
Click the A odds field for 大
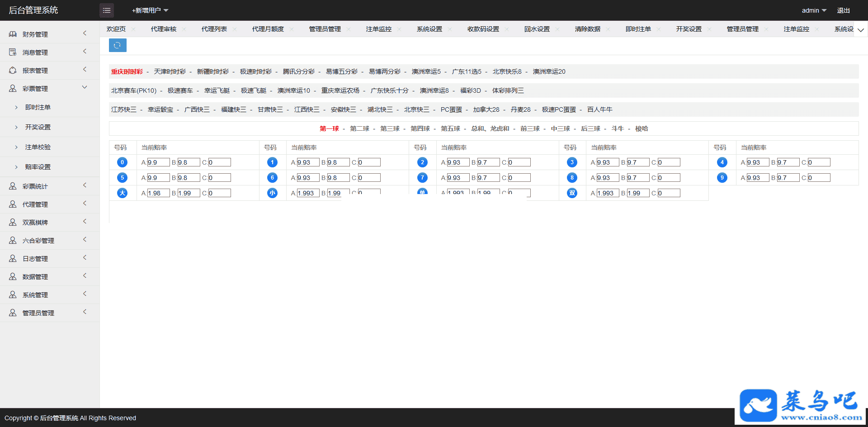click(158, 193)
